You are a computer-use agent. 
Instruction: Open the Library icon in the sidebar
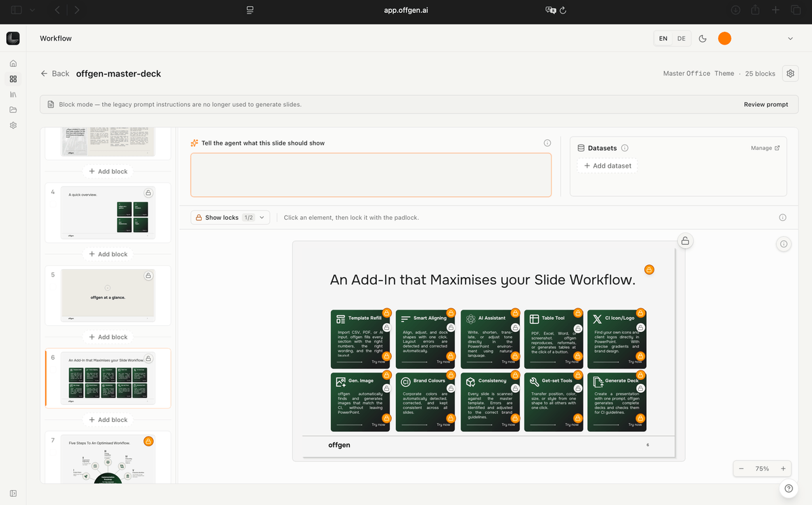pyautogui.click(x=13, y=95)
